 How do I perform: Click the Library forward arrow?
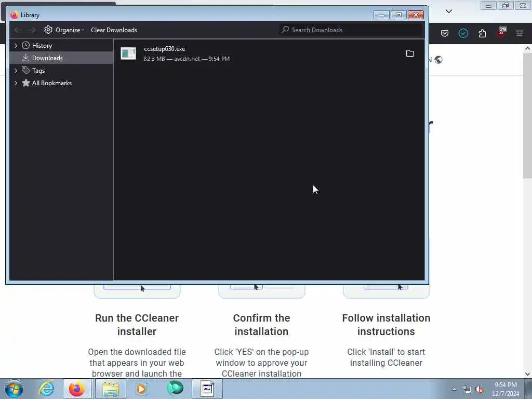point(32,30)
